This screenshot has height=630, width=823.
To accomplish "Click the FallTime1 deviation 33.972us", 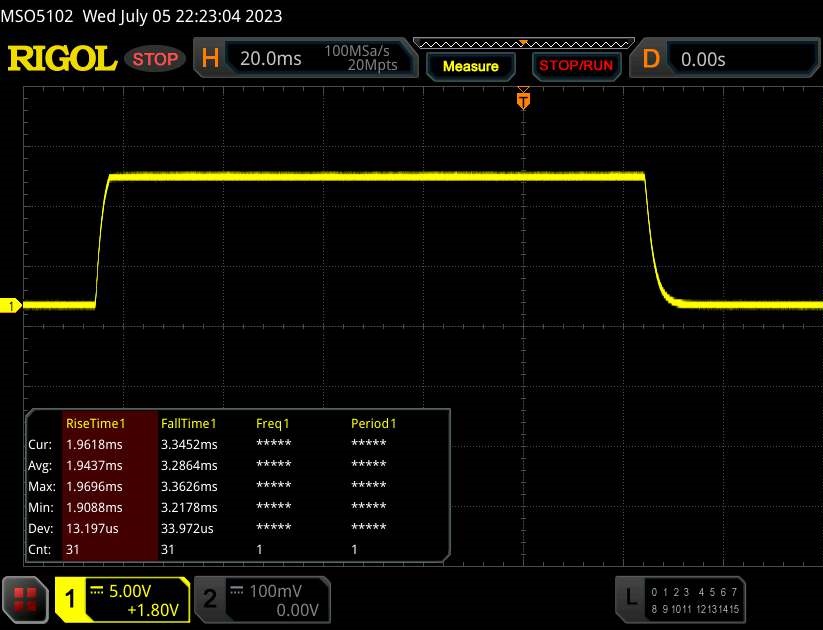I will click(x=187, y=529).
